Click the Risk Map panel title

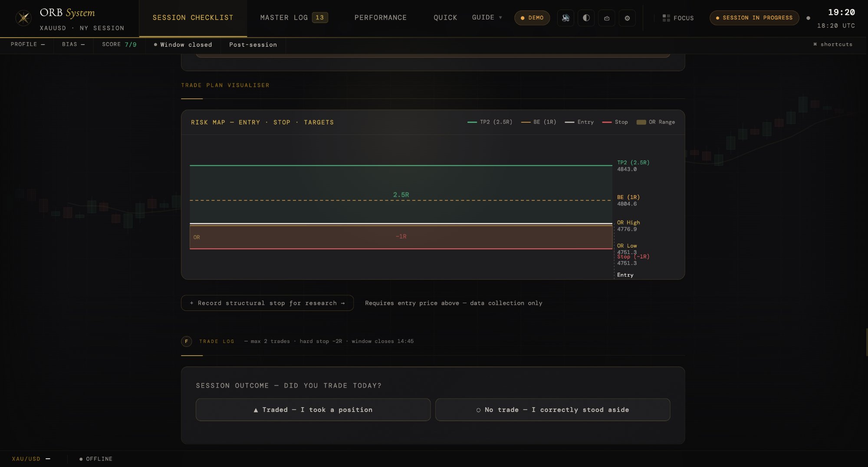click(263, 122)
